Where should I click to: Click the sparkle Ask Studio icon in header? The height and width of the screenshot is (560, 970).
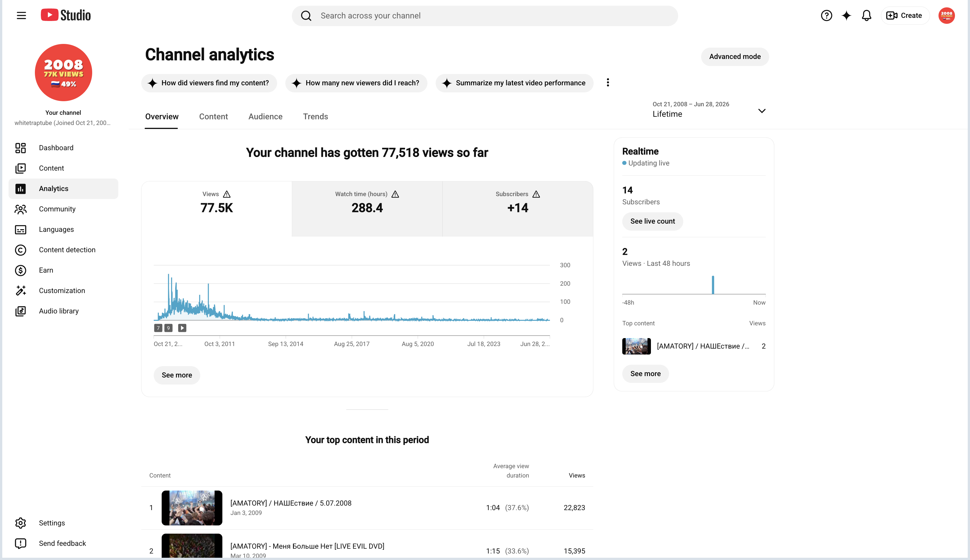[x=846, y=15]
